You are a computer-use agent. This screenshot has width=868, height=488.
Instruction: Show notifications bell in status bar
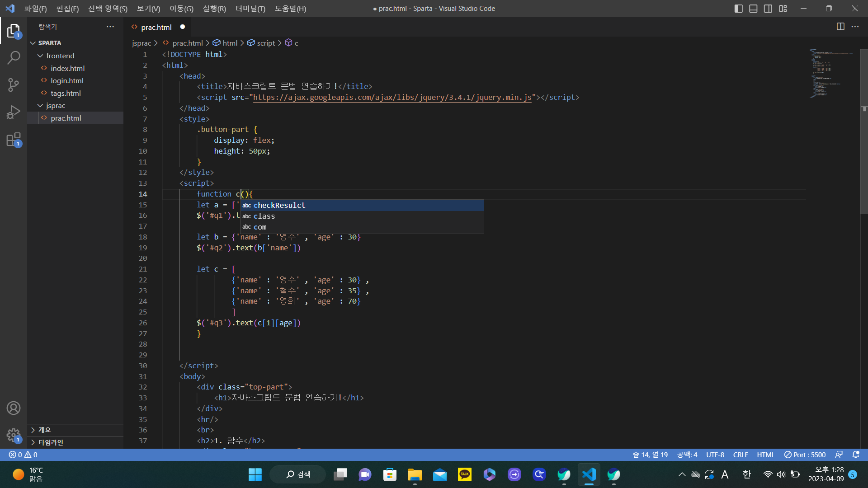(856, 455)
